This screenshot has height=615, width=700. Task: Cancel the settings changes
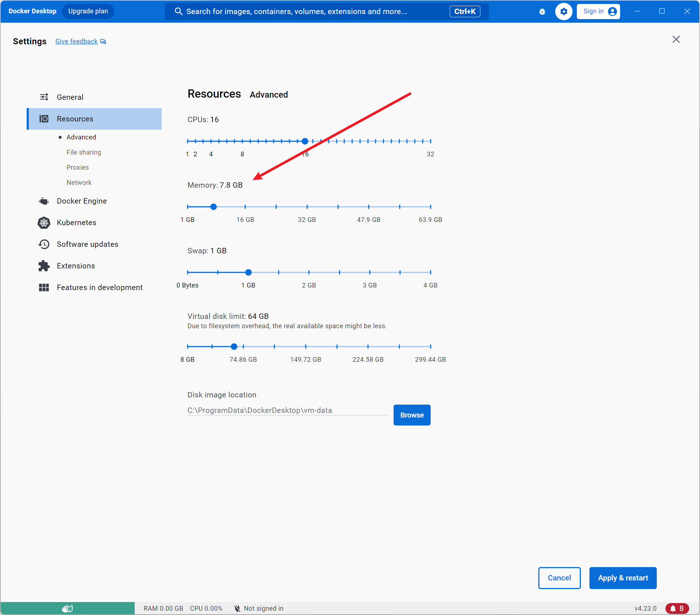pyautogui.click(x=559, y=578)
